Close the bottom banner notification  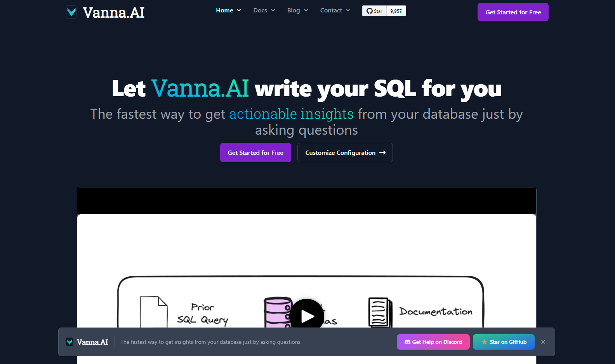[x=543, y=342]
